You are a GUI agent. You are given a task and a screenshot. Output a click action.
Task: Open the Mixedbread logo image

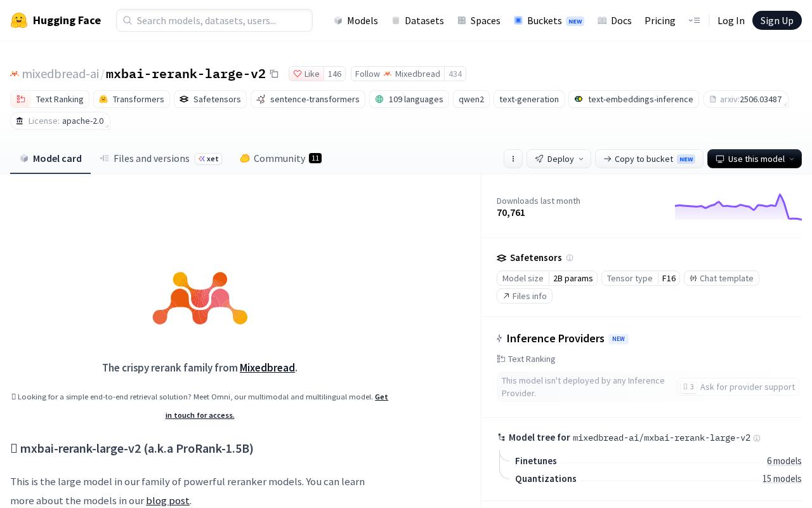[200, 298]
